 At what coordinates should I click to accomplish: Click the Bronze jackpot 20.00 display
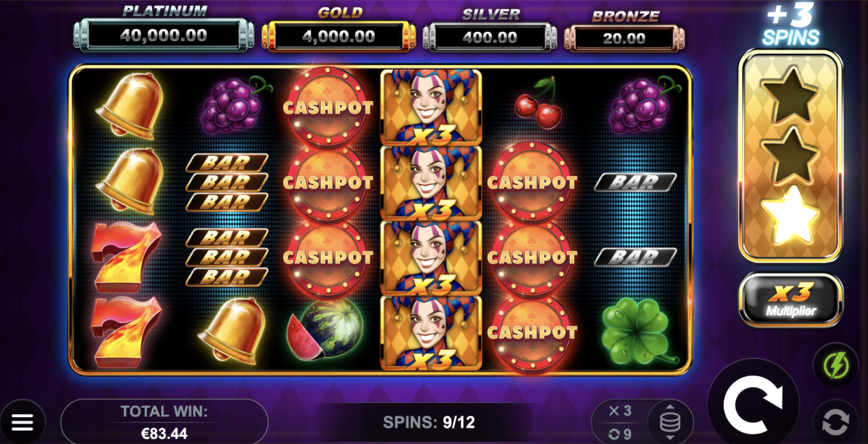[624, 37]
